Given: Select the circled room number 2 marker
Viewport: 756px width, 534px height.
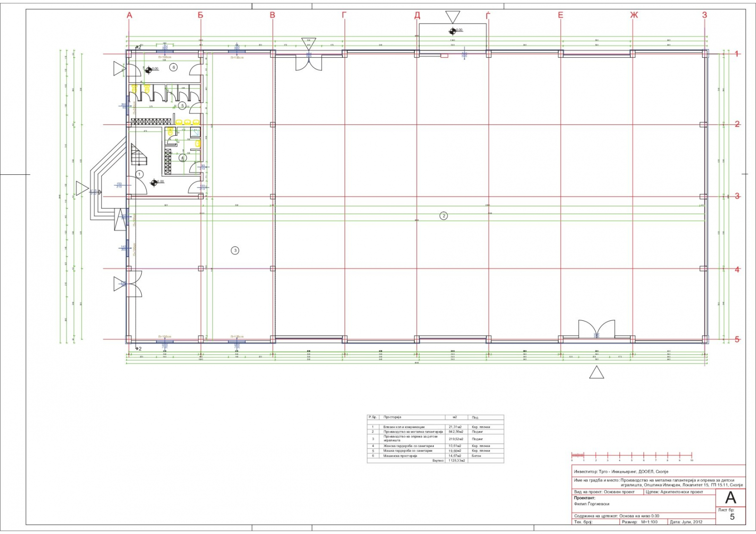Looking at the screenshot, I should click(443, 216).
